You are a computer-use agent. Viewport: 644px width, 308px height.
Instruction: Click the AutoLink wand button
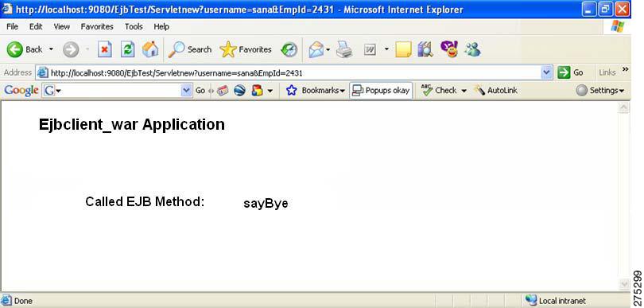pyautogui.click(x=495, y=91)
